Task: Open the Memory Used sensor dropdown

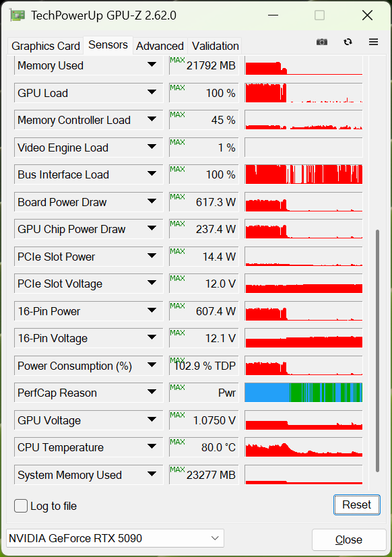Action: tap(152, 65)
